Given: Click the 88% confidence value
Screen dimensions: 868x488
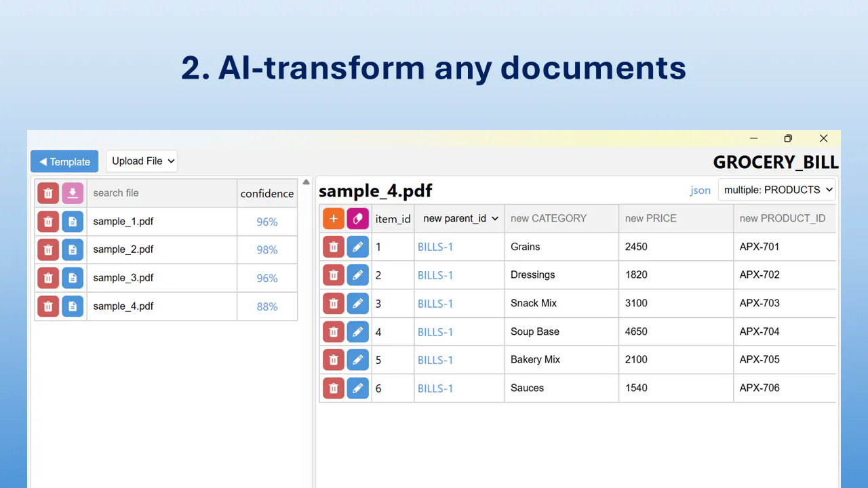Looking at the screenshot, I should pos(267,307).
